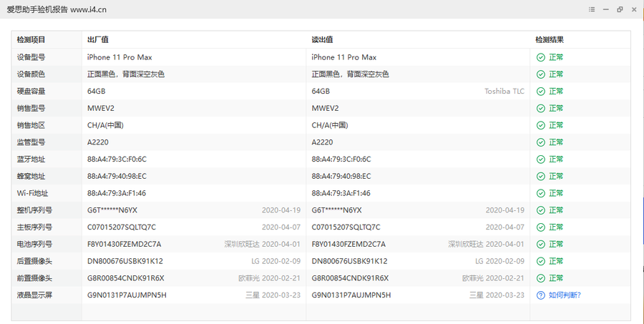Click green check icon in 蓝牙地址 row

(x=540, y=159)
